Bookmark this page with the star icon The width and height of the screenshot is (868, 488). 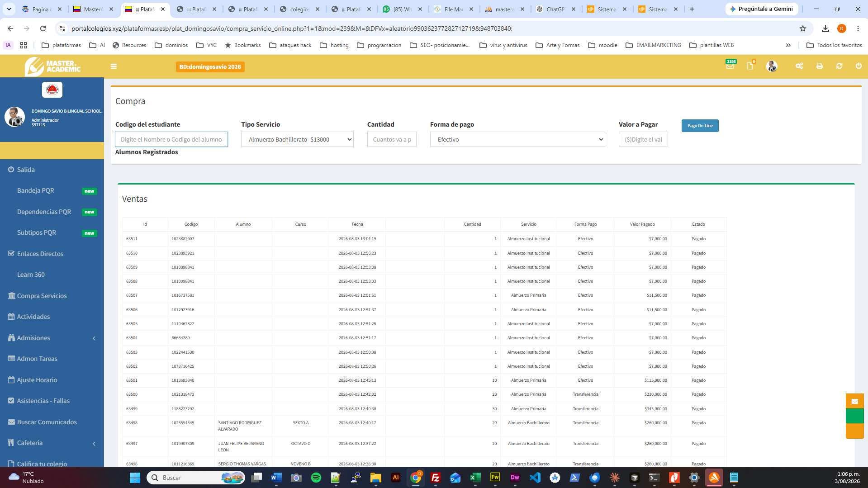point(803,28)
